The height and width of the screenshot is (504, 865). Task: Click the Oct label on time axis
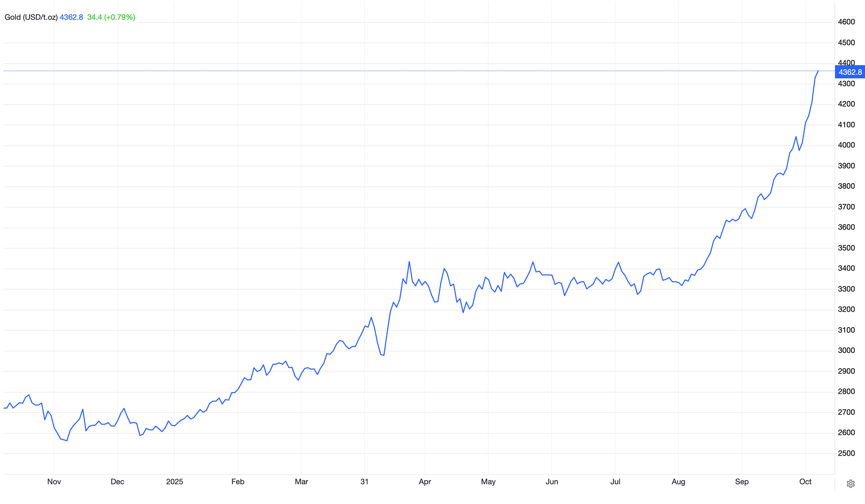point(805,482)
